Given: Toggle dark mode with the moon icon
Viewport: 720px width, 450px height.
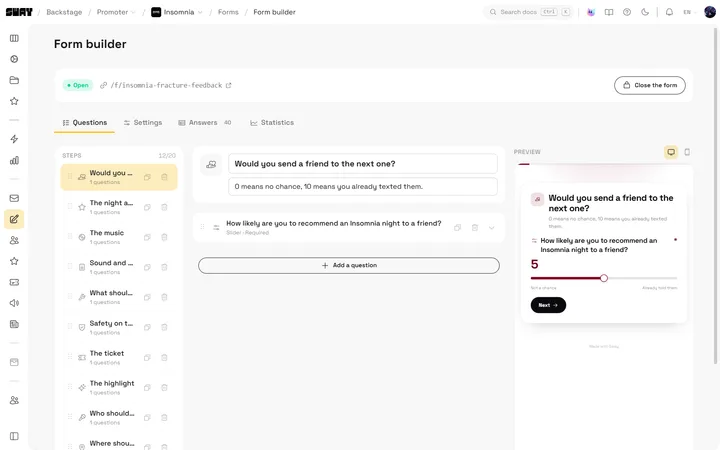Looking at the screenshot, I should pyautogui.click(x=645, y=12).
